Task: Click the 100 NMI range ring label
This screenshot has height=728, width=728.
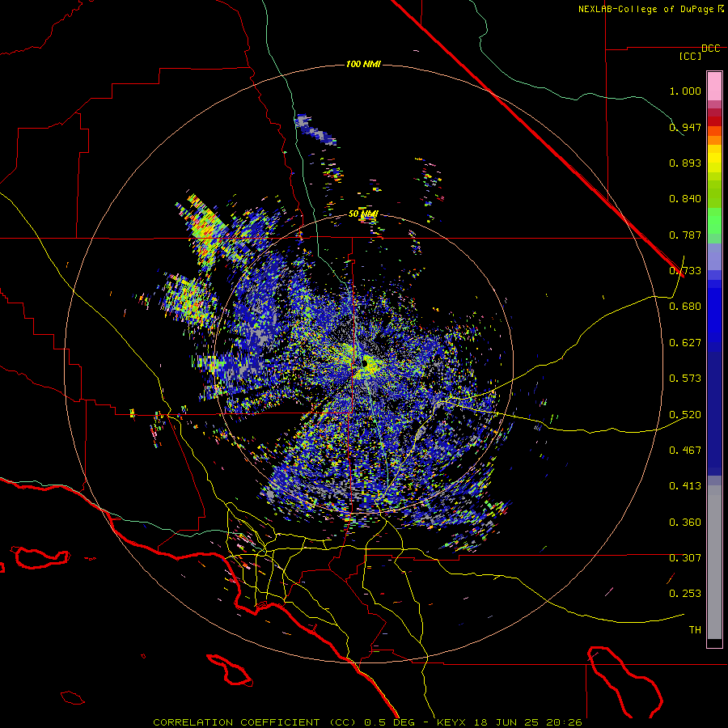Action: [x=363, y=64]
